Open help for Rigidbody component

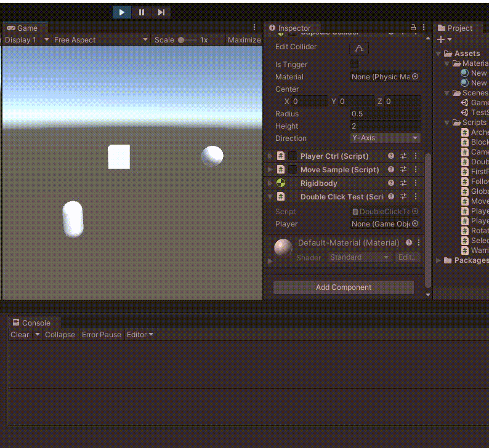[x=391, y=183]
